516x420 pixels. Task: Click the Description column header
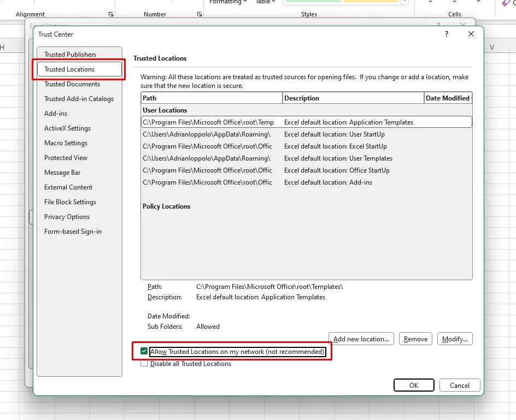[353, 98]
